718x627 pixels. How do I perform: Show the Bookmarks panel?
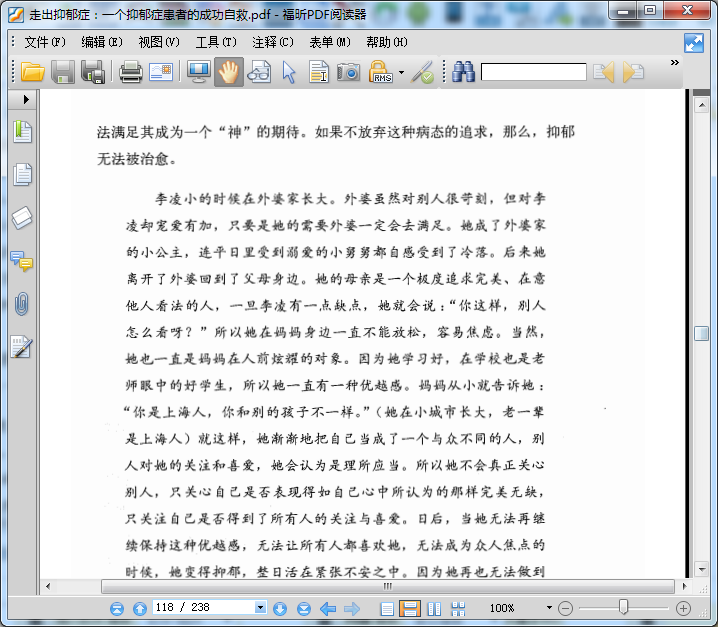[x=22, y=132]
